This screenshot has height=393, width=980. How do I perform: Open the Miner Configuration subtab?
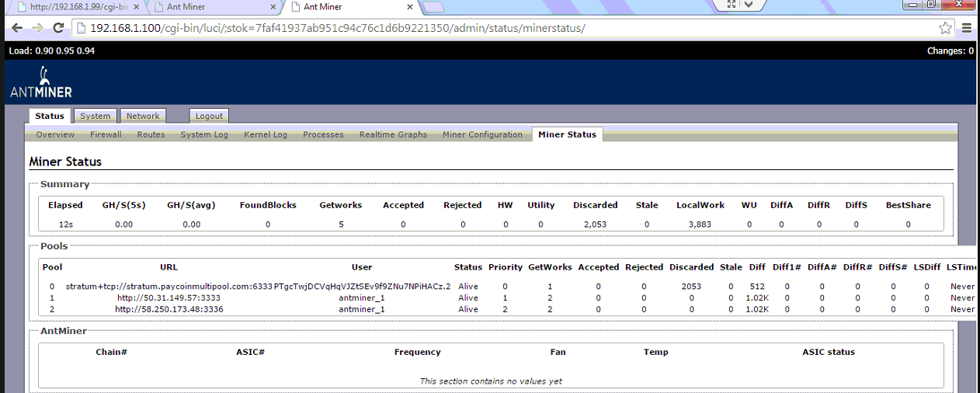point(482,134)
